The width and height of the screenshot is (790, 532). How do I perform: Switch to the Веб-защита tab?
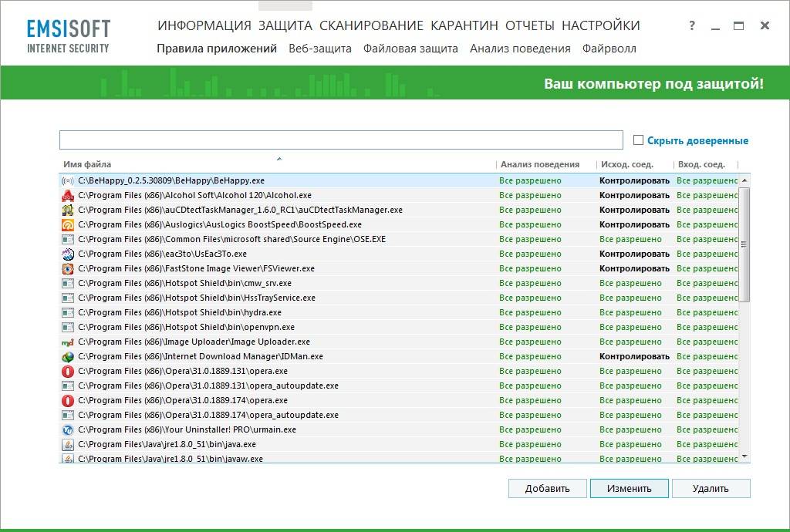[x=320, y=49]
